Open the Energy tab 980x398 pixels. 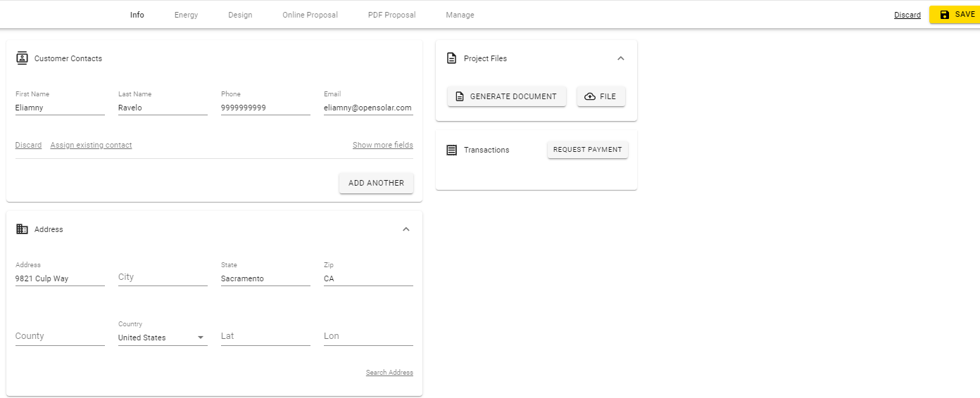186,15
